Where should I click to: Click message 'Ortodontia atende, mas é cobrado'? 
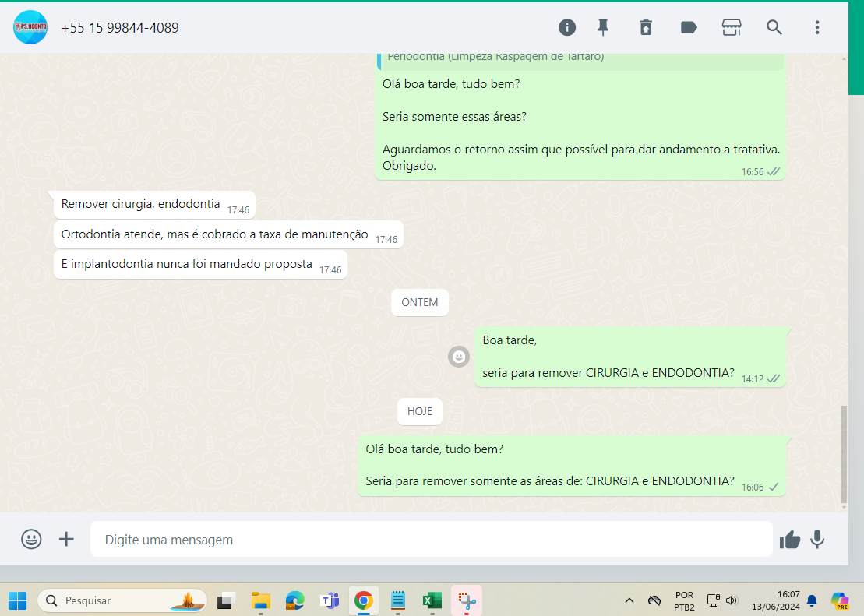pyautogui.click(x=229, y=234)
